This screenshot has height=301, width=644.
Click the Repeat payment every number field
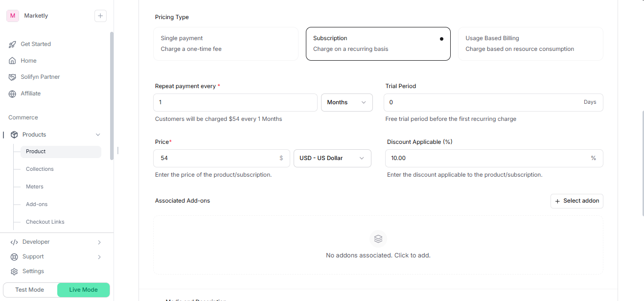(235, 102)
